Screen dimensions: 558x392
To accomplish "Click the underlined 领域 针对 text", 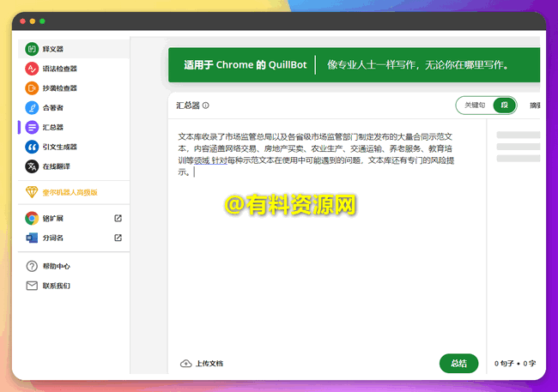I will (x=210, y=160).
